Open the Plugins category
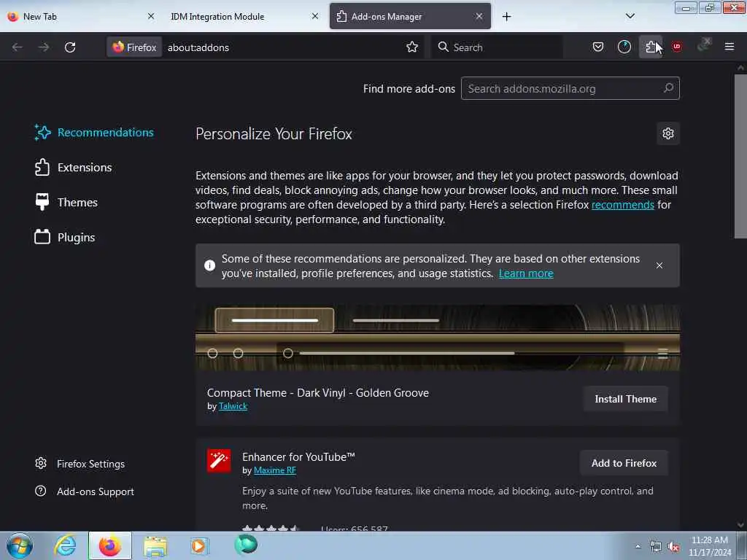This screenshot has height=560, width=747. point(65,237)
